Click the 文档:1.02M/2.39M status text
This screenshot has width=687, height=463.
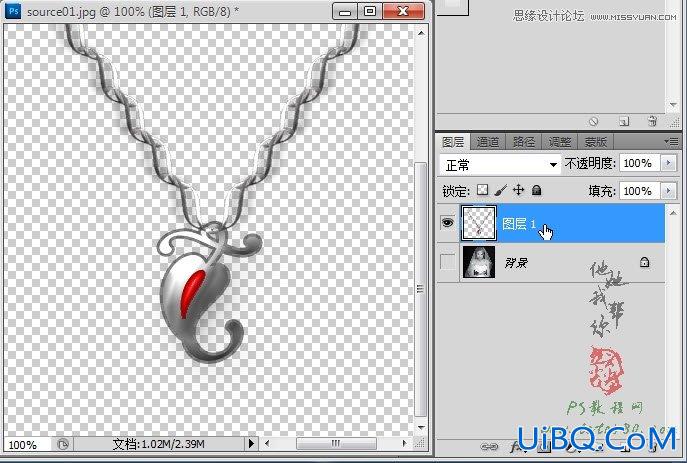pos(159,444)
